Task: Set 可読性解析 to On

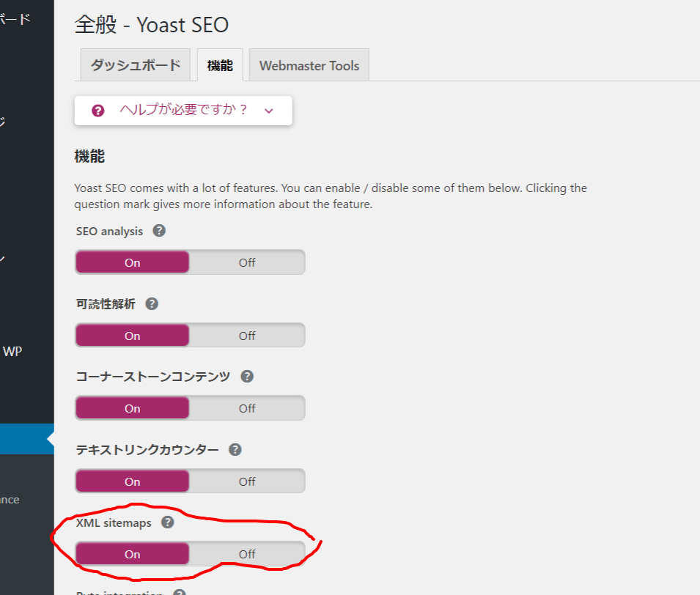Action: [132, 335]
